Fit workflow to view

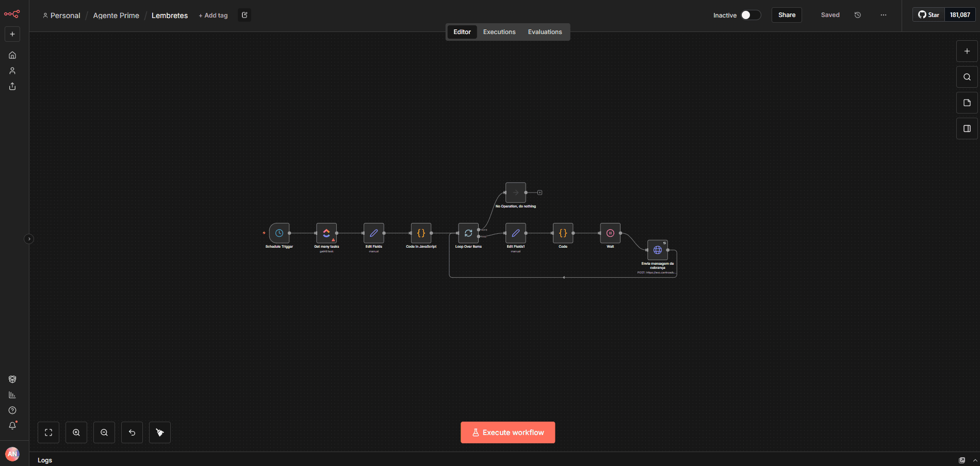[48, 432]
